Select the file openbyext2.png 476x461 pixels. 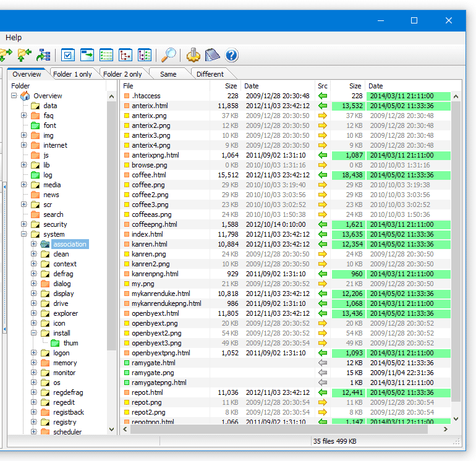[x=156, y=333]
